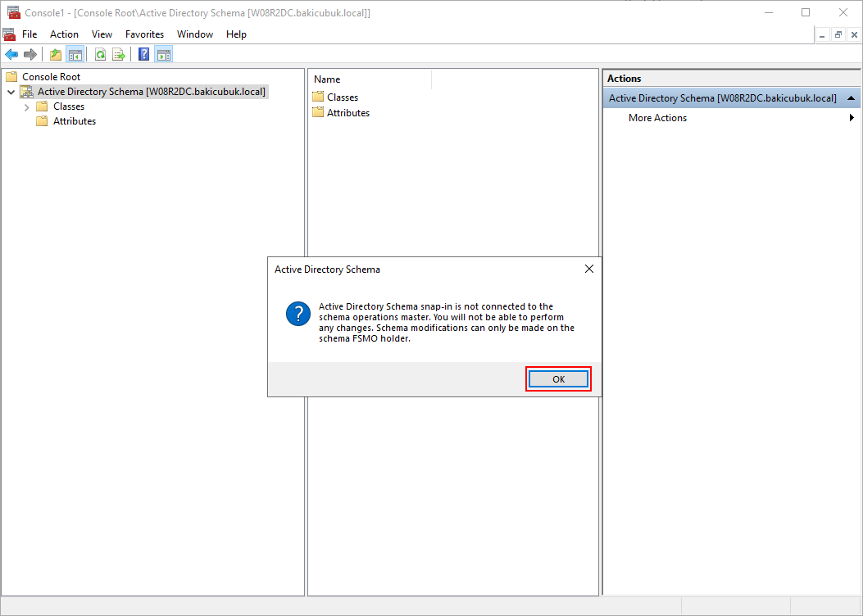Select Classes entry in Name list
The image size is (863, 616).
click(x=343, y=97)
